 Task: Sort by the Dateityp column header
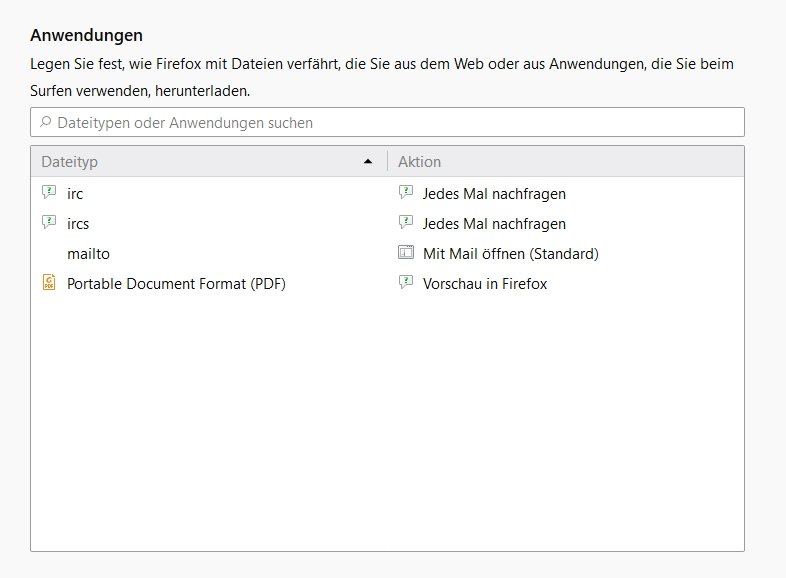point(209,161)
